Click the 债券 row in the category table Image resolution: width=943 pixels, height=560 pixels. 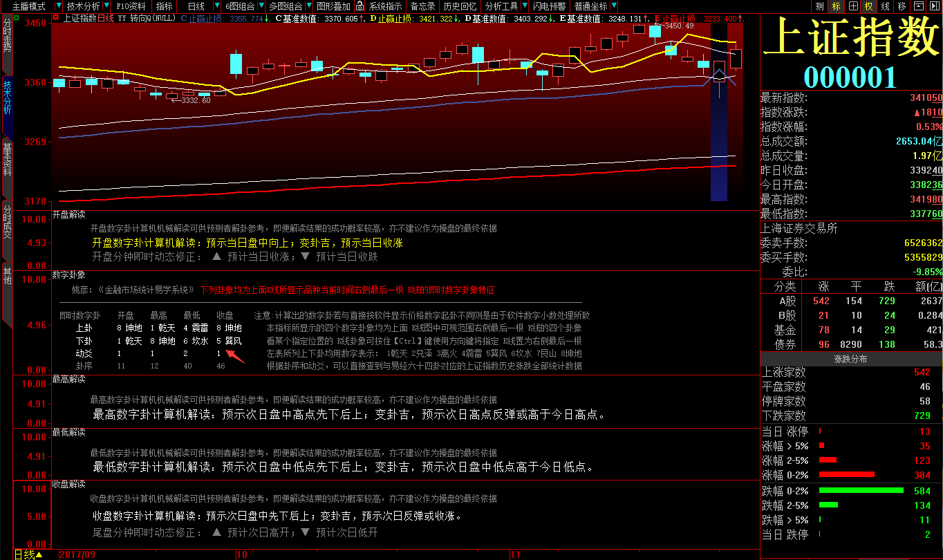(851, 344)
